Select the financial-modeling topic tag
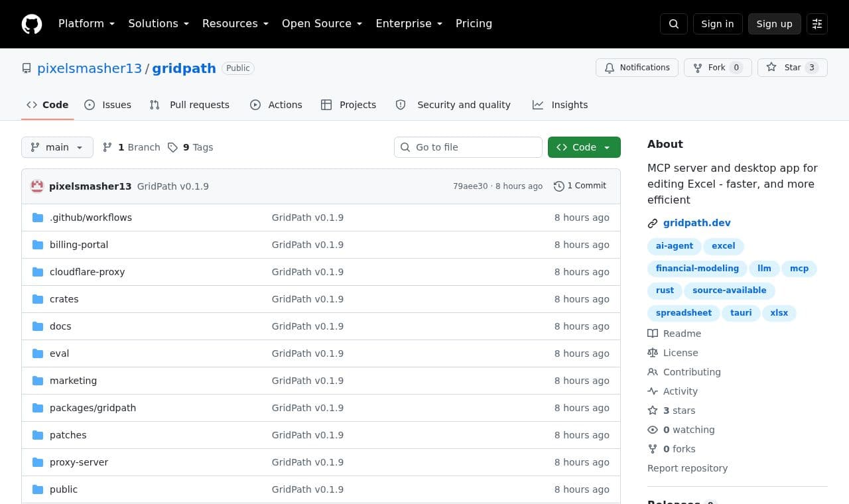 tap(697, 269)
